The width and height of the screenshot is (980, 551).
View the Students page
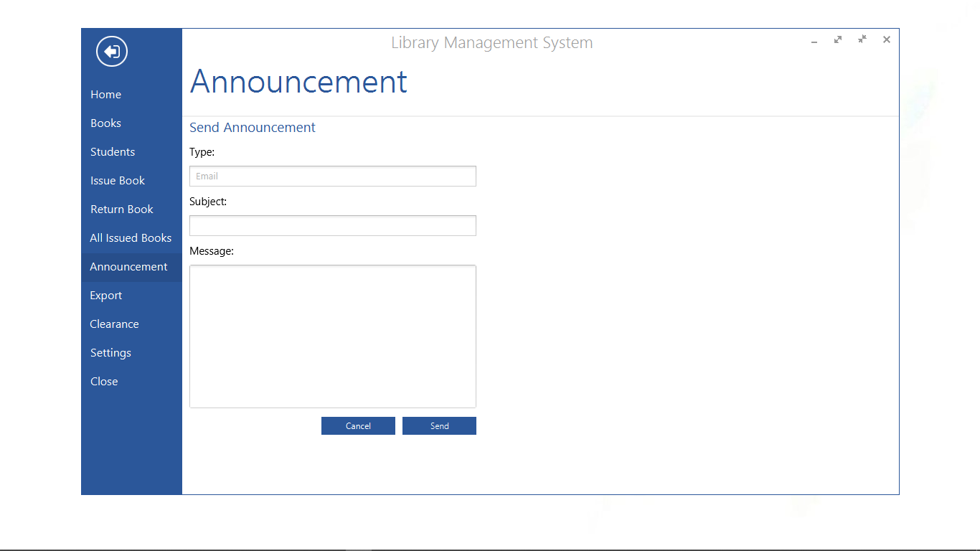pos(112,151)
